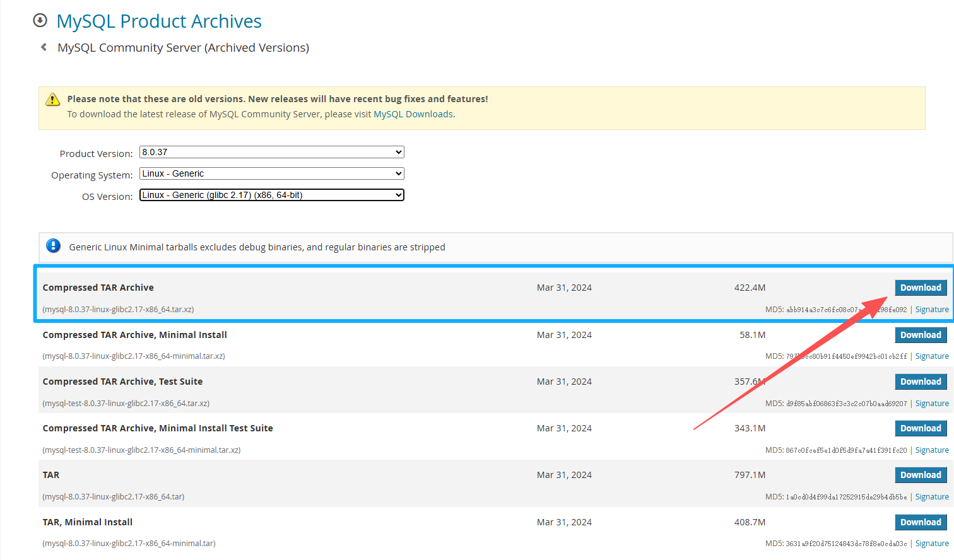
Task: Download Compressed TAR Archive, Test Suite
Action: pos(921,382)
